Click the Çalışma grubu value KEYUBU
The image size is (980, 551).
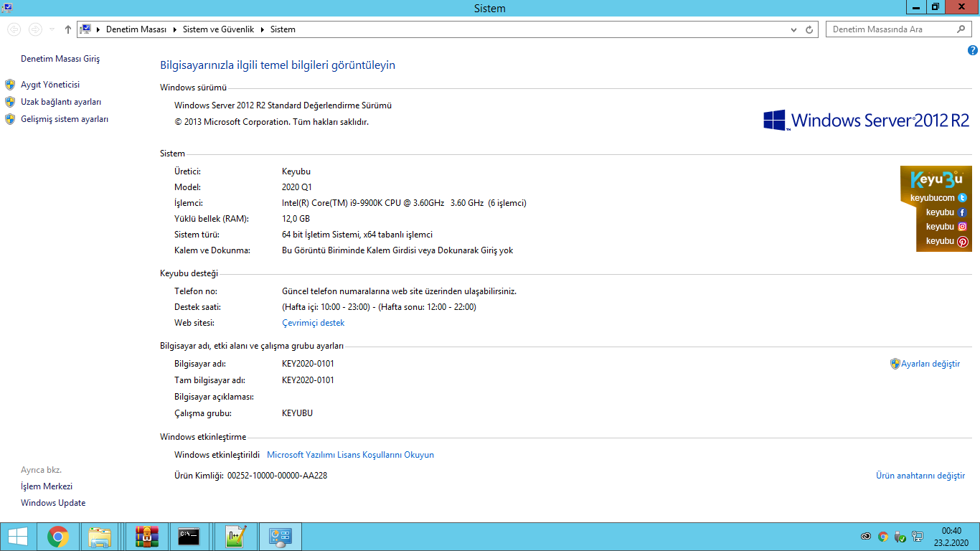tap(297, 413)
